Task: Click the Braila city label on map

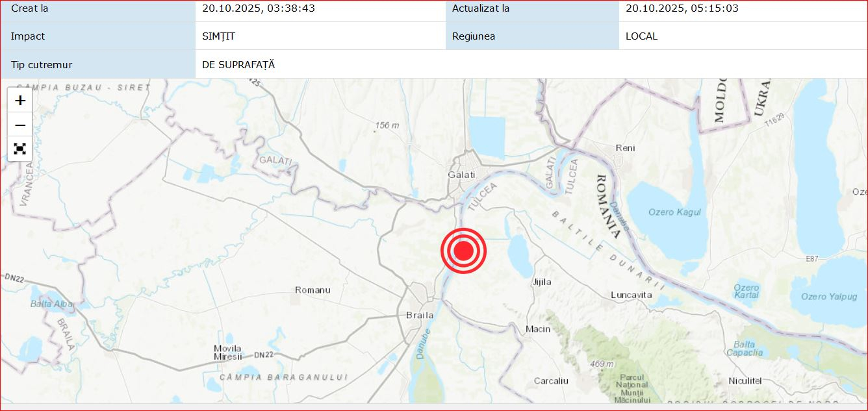Action: (420, 315)
